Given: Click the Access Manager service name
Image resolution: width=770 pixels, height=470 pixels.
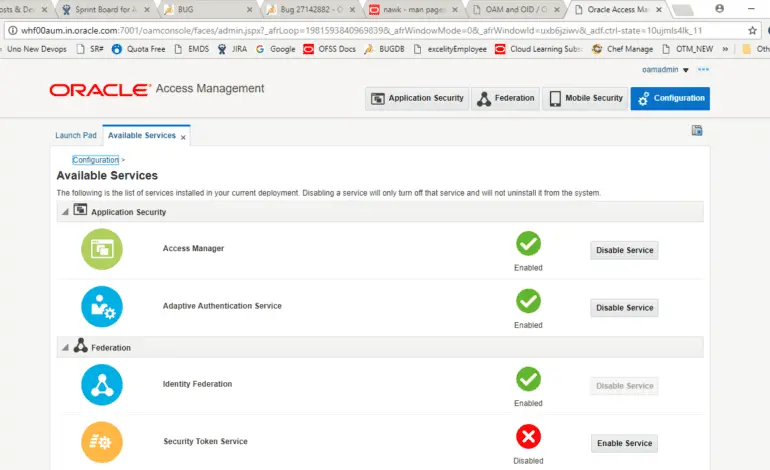Looking at the screenshot, I should tap(193, 249).
